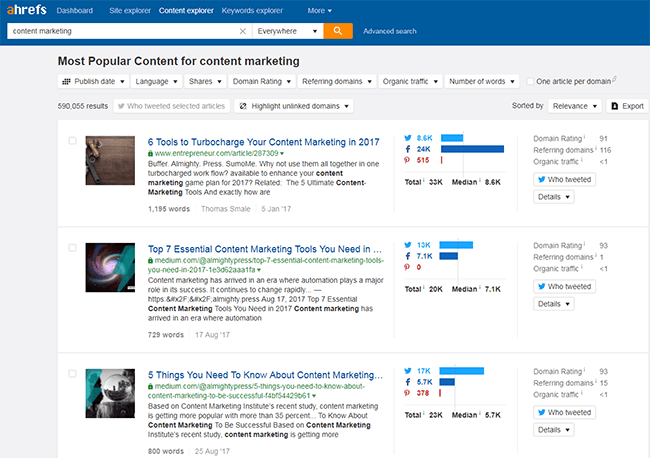Click Who tweeted for Top 7 Essential article
Image resolution: width=650 pixels, height=458 pixels.
(x=565, y=286)
